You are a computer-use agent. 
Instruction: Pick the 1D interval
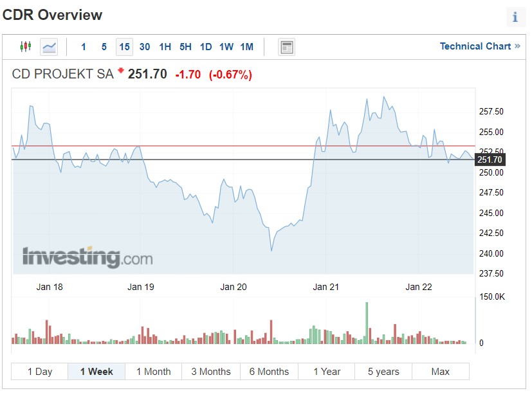[206, 47]
